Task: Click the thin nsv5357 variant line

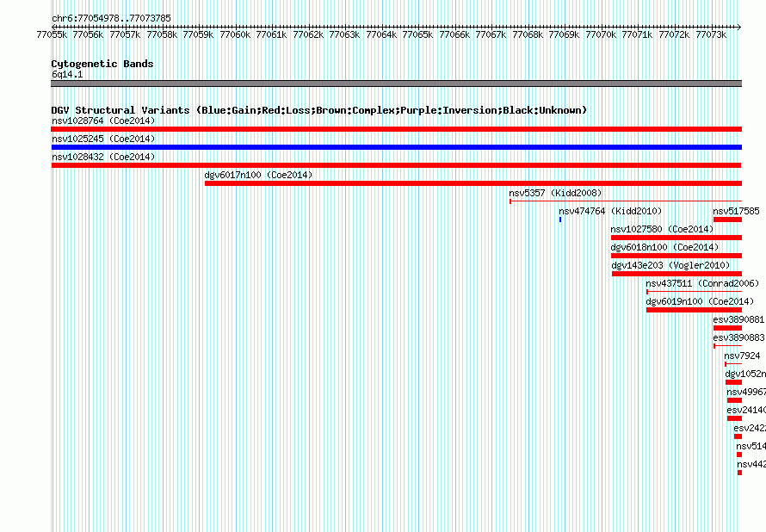Action: (626, 201)
